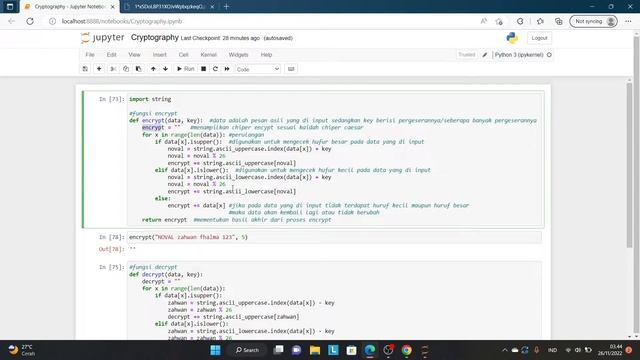The image size is (640, 360).
Task: Click the Trusted notebook indicator
Action: [x=467, y=55]
